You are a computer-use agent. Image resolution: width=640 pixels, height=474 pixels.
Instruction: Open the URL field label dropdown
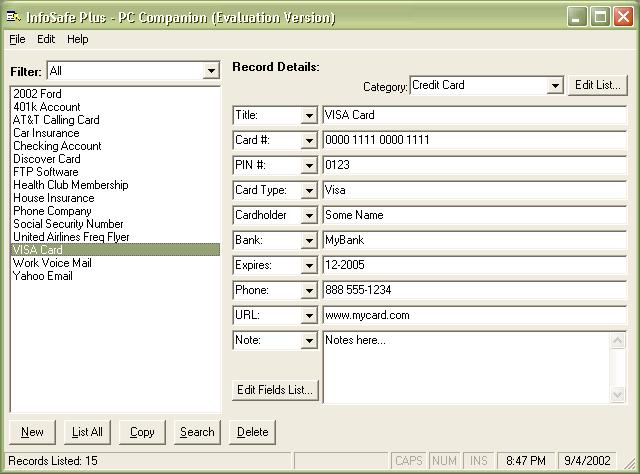tap(309, 316)
